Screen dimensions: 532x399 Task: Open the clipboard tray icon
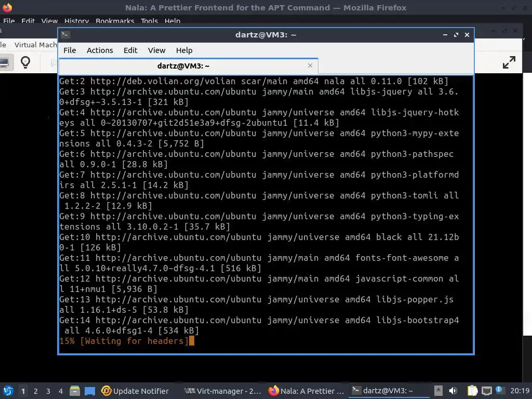472,391
